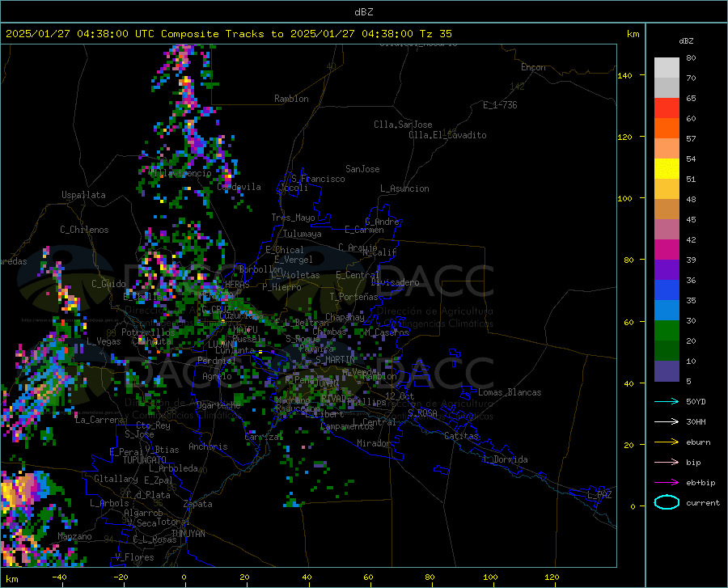Click the slate 10 dBZ color band
The image size is (728, 588).
point(667,371)
